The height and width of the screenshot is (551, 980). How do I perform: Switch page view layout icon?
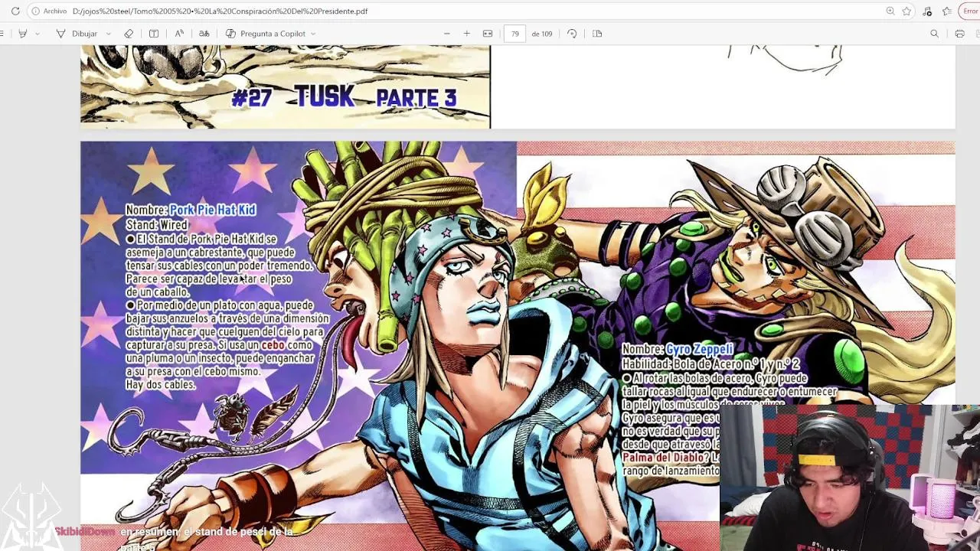pyautogui.click(x=597, y=34)
